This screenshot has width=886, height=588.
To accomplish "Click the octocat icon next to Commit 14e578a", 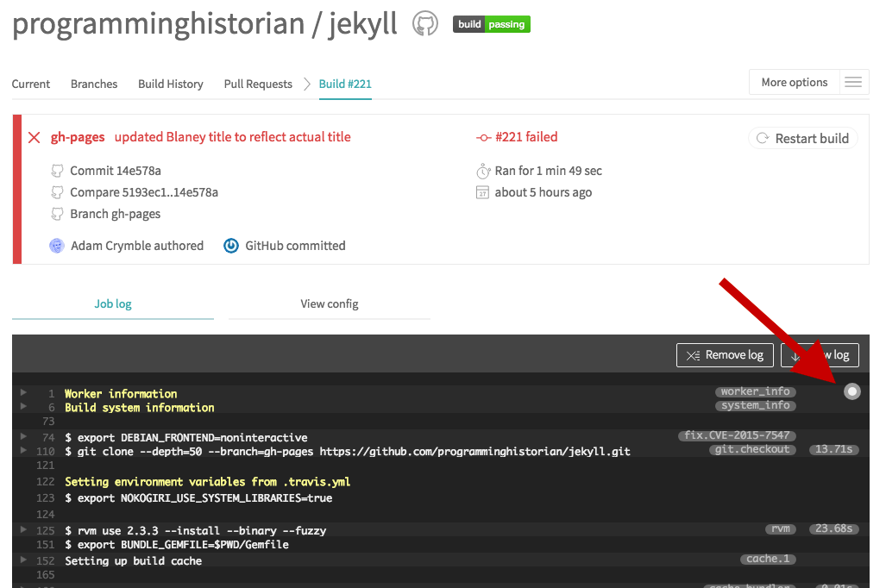I will 57,170.
